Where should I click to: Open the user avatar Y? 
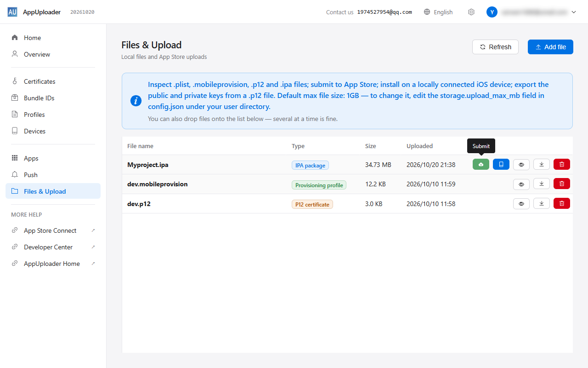(x=492, y=12)
